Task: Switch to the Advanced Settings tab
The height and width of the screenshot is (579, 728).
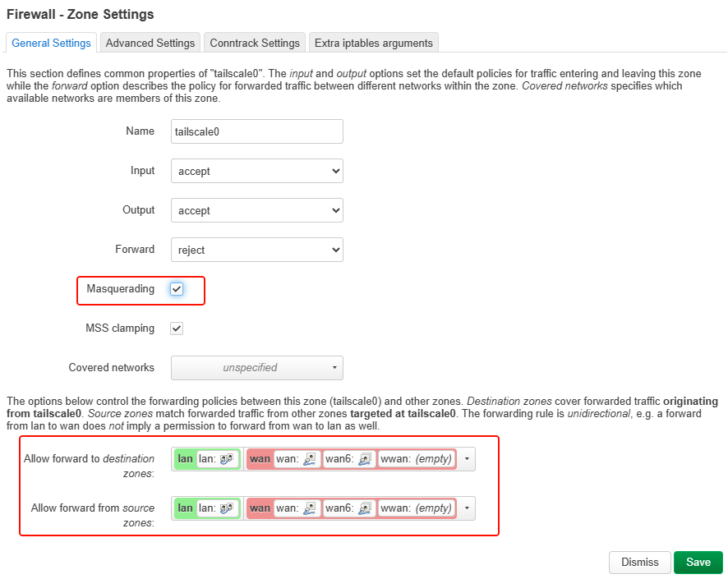Action: tap(150, 43)
